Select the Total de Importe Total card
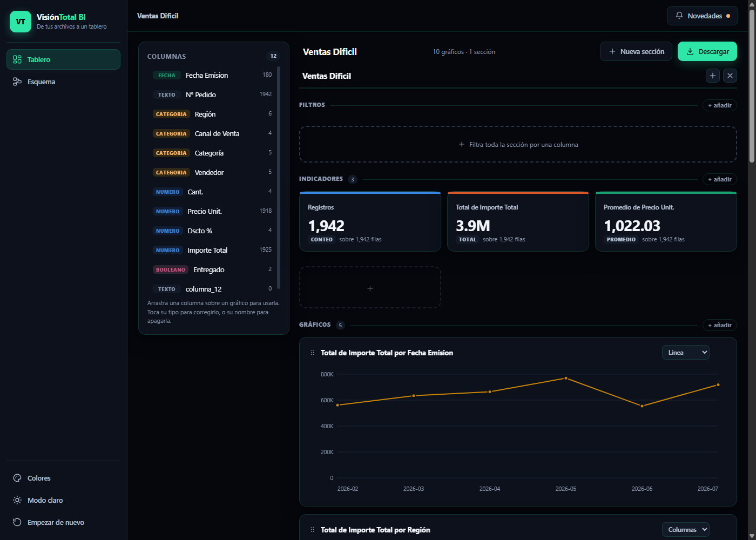The width and height of the screenshot is (756, 540). click(x=518, y=221)
